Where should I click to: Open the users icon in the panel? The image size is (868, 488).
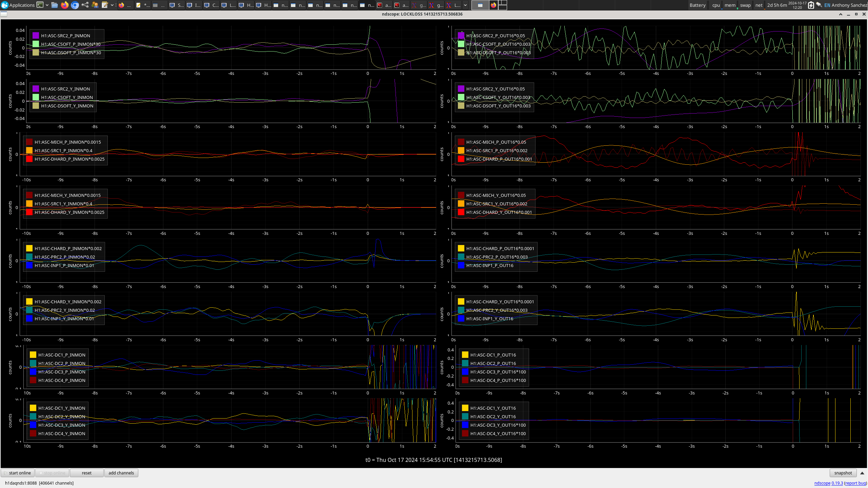click(x=95, y=5)
